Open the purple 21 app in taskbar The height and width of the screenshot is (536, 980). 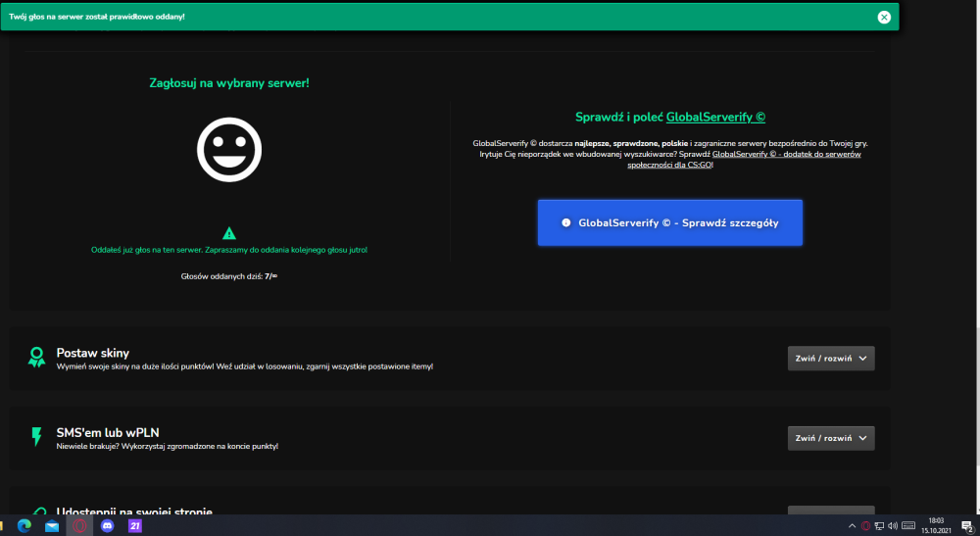click(135, 526)
